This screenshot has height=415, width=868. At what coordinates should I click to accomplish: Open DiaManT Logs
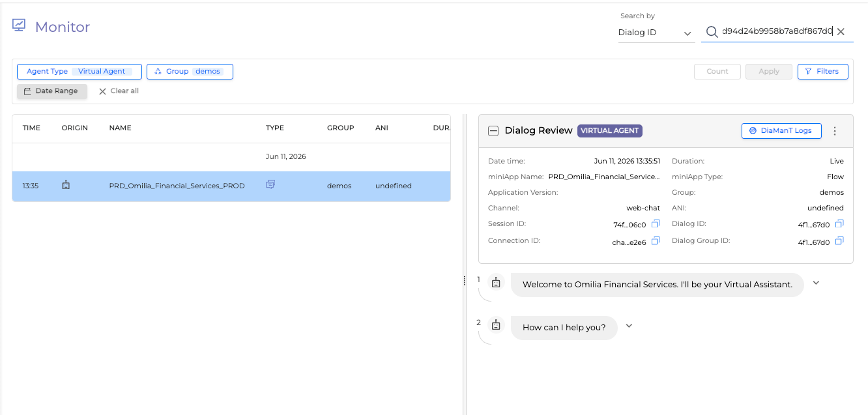click(781, 130)
